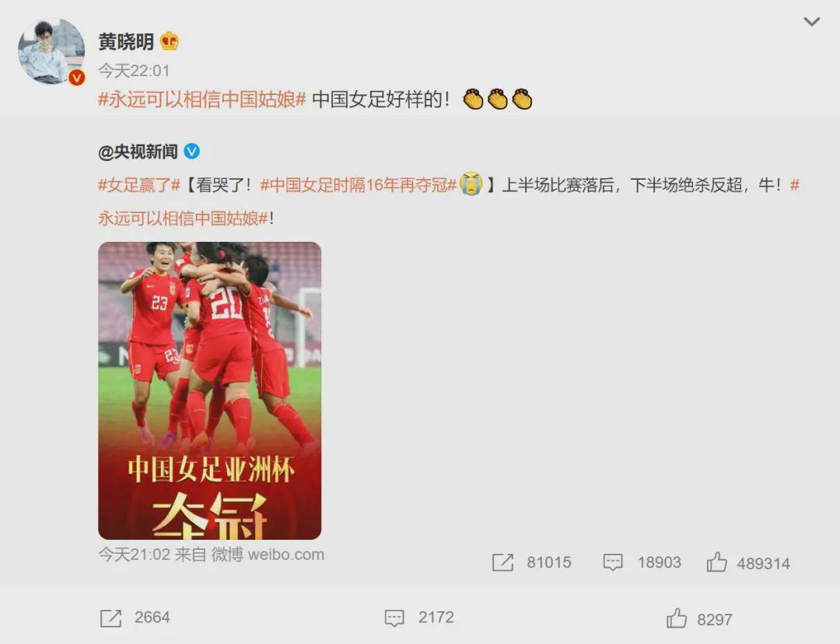Open Huang Xiaoming's profile avatar
Viewport: 840px width, 644px height.
(x=51, y=51)
